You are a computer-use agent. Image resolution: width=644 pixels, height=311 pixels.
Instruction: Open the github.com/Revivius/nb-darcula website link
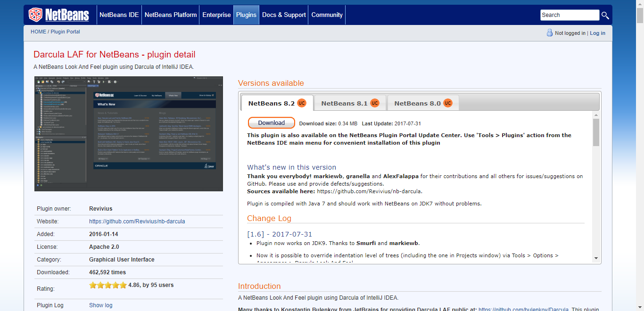click(137, 221)
